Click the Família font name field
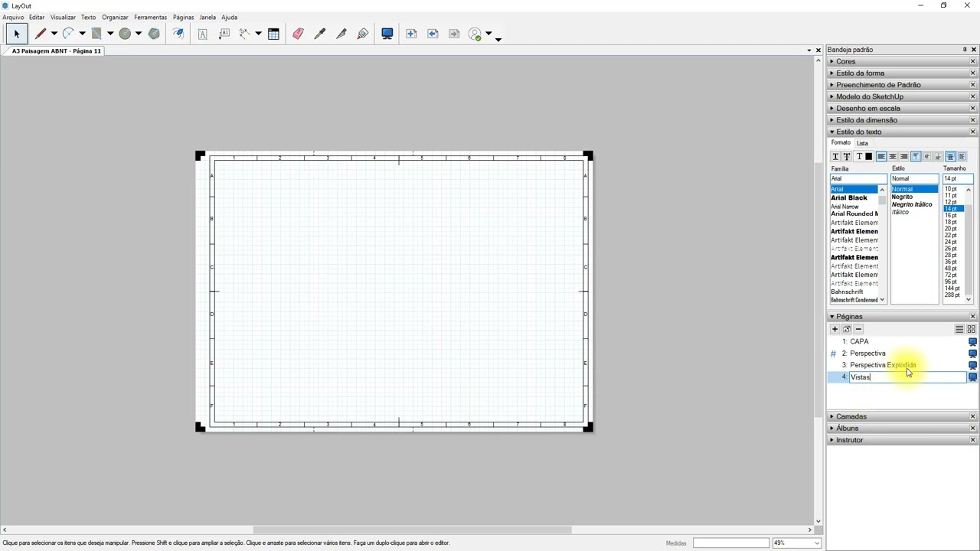980x551 pixels. pyautogui.click(x=858, y=178)
